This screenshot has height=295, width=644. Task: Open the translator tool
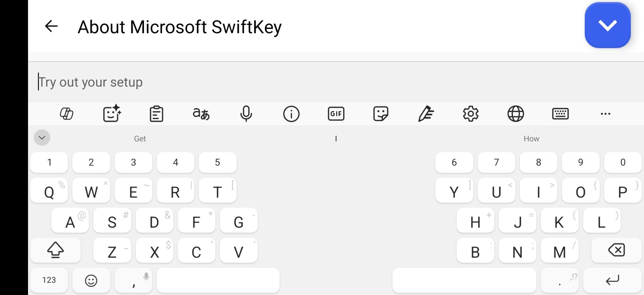pos(201,114)
